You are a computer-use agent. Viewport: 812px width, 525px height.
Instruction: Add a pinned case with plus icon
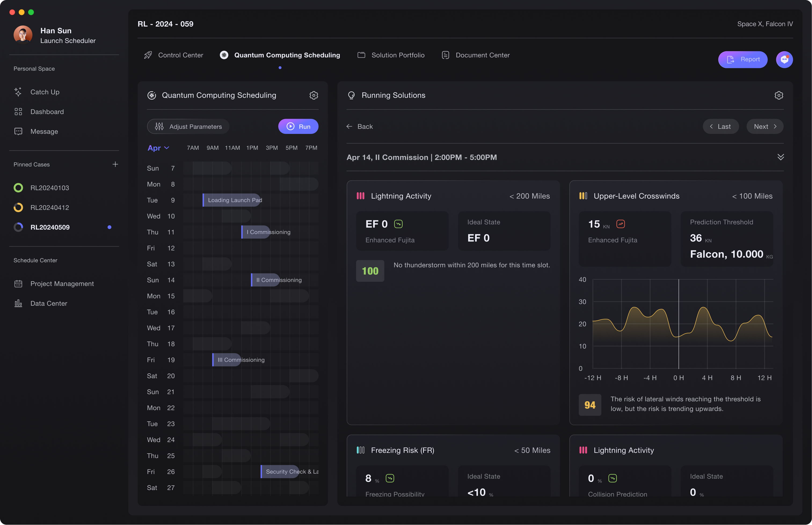(x=115, y=164)
